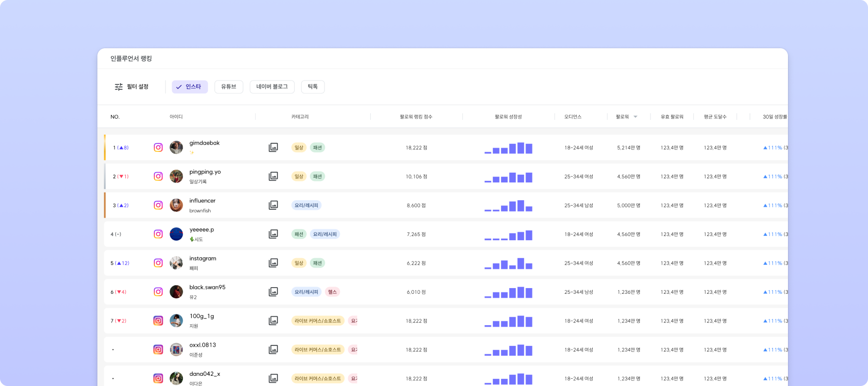Toggle the 네이버 블로그 platform filter
The width and height of the screenshot is (868, 386).
pos(272,87)
